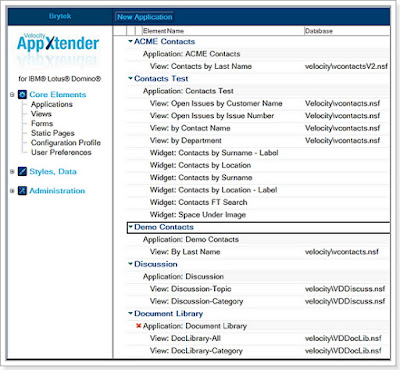Select Widget: Contacts by Surname row
The height and width of the screenshot is (370, 400).
[x=258, y=177]
